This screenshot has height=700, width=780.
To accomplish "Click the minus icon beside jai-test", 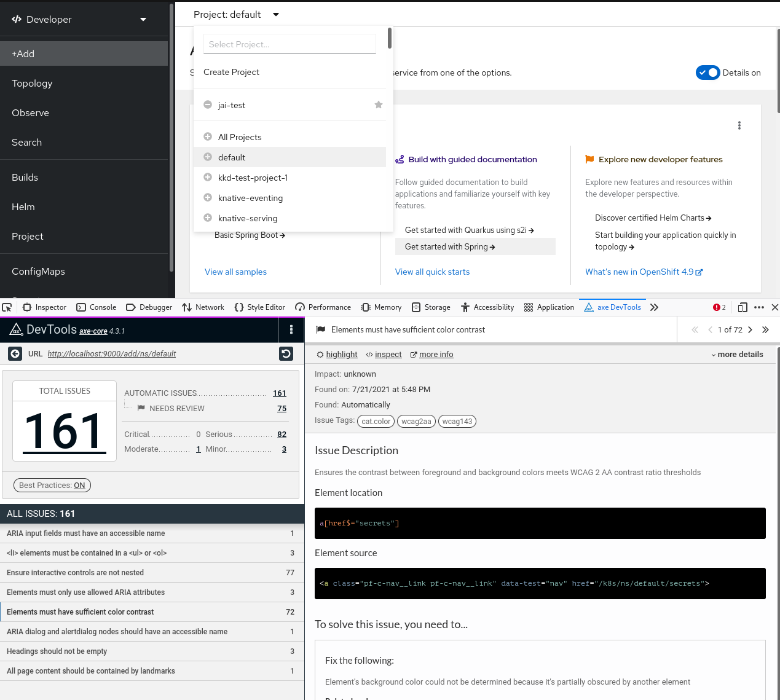I will (x=208, y=104).
